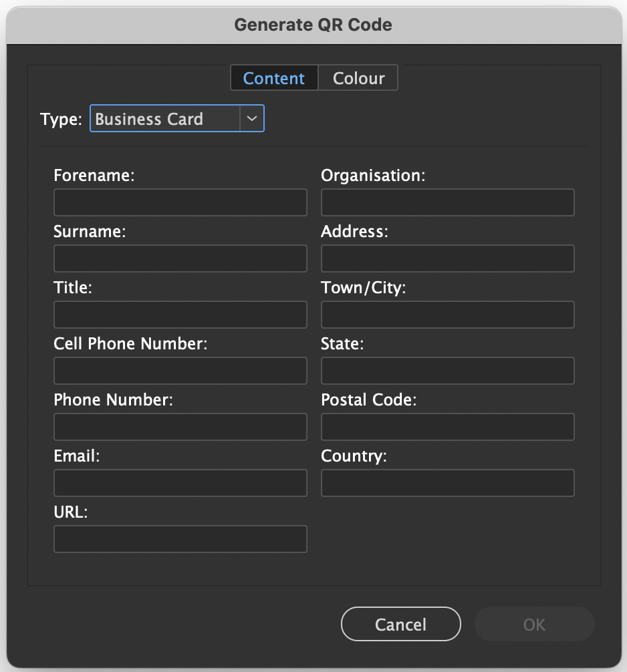This screenshot has height=672, width=627.
Task: Click inside the Country input field
Action: coord(447,482)
